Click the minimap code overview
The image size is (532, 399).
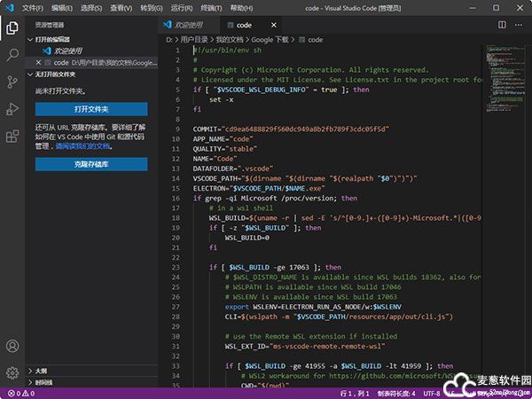click(506, 78)
